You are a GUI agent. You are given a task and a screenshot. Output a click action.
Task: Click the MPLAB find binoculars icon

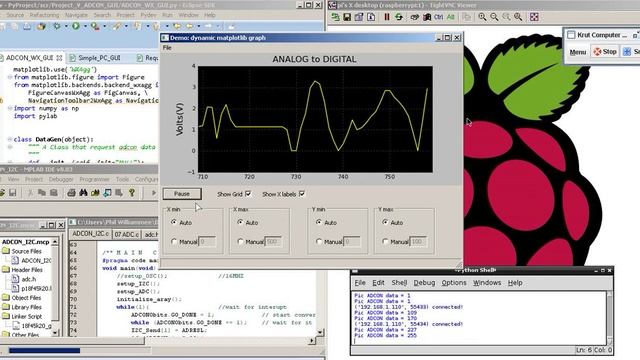(84, 193)
